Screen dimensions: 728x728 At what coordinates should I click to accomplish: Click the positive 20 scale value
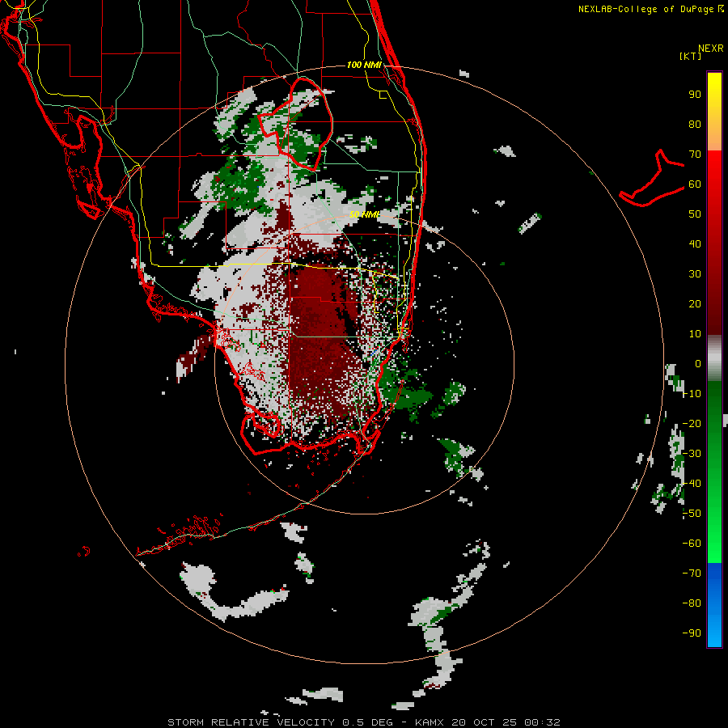695,304
